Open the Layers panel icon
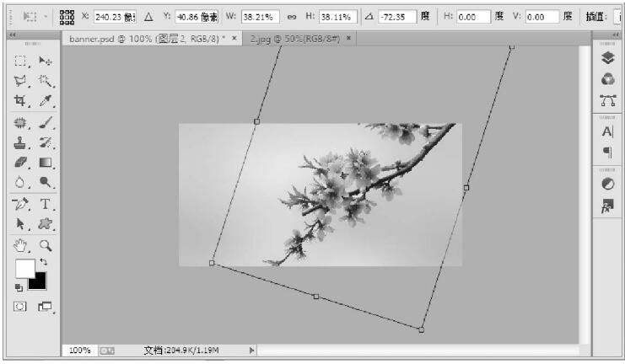The height and width of the screenshot is (364, 625). pos(607,58)
